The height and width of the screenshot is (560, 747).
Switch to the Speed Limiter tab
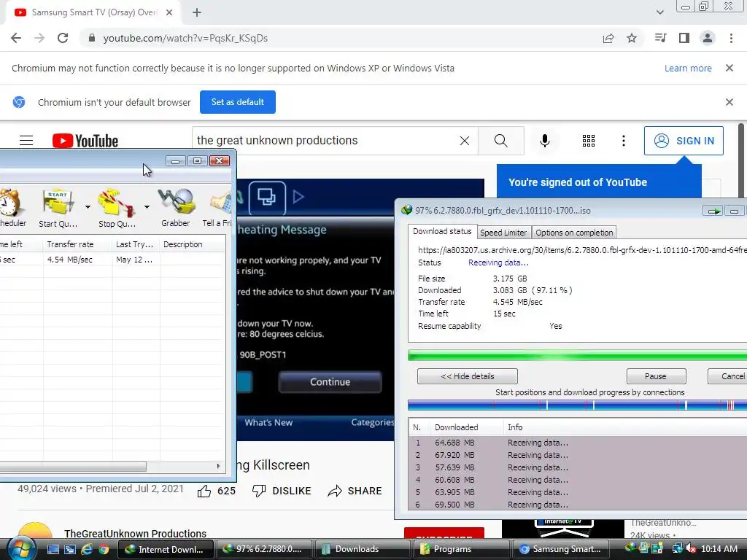pyautogui.click(x=503, y=233)
